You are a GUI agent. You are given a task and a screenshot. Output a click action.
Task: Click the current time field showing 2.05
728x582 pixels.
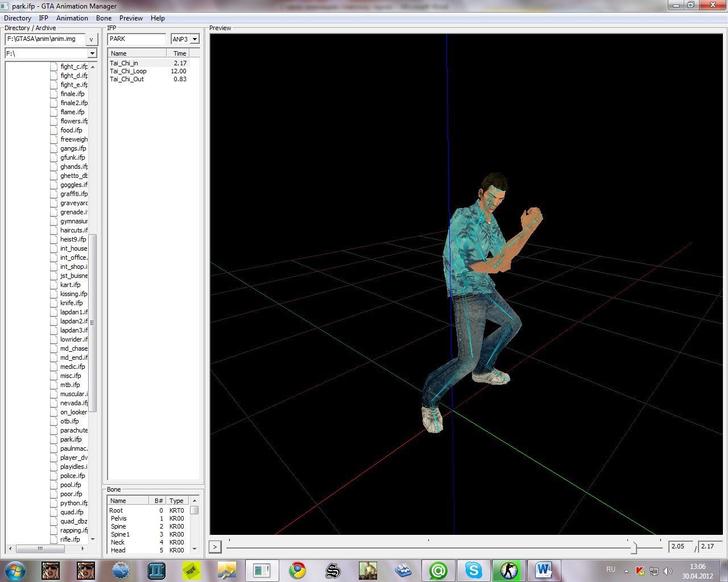pyautogui.click(x=681, y=547)
